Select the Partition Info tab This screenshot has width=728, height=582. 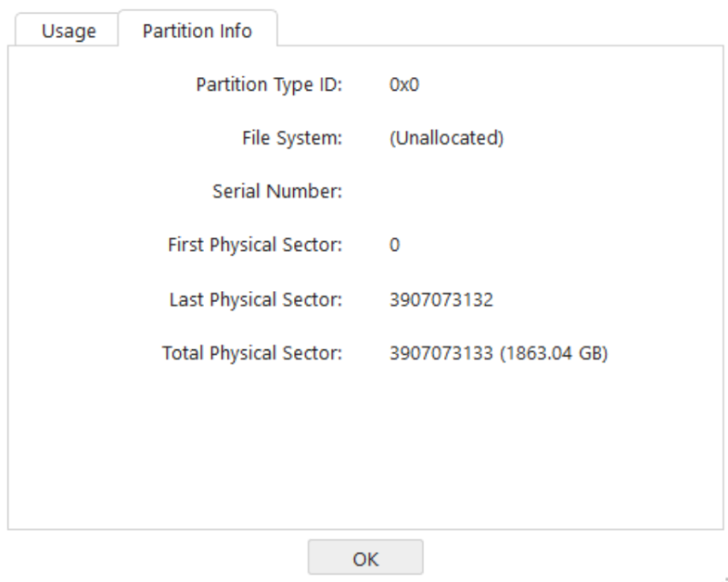tap(197, 31)
